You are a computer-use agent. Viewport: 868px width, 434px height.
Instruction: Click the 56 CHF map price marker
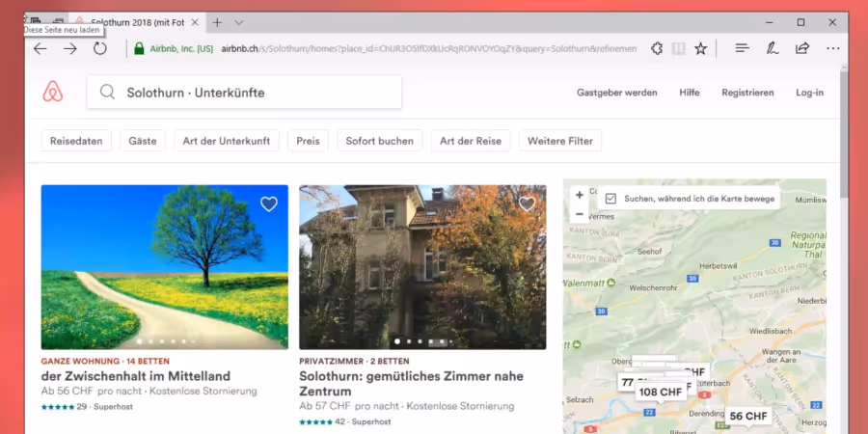pos(748,417)
